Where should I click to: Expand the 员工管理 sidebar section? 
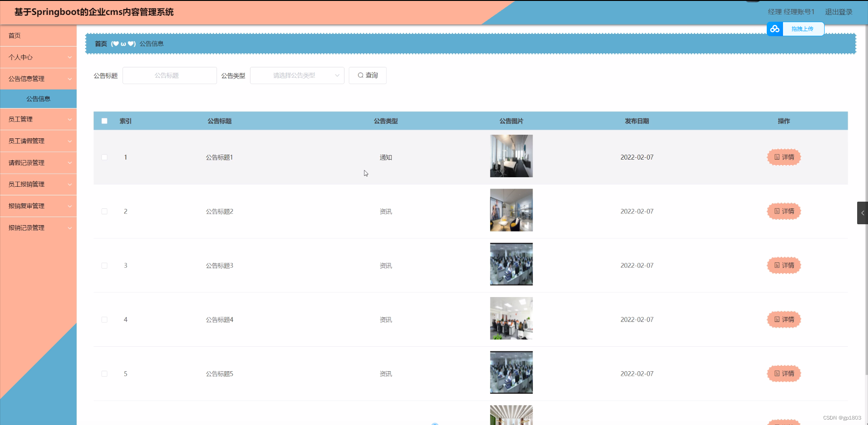tap(38, 119)
